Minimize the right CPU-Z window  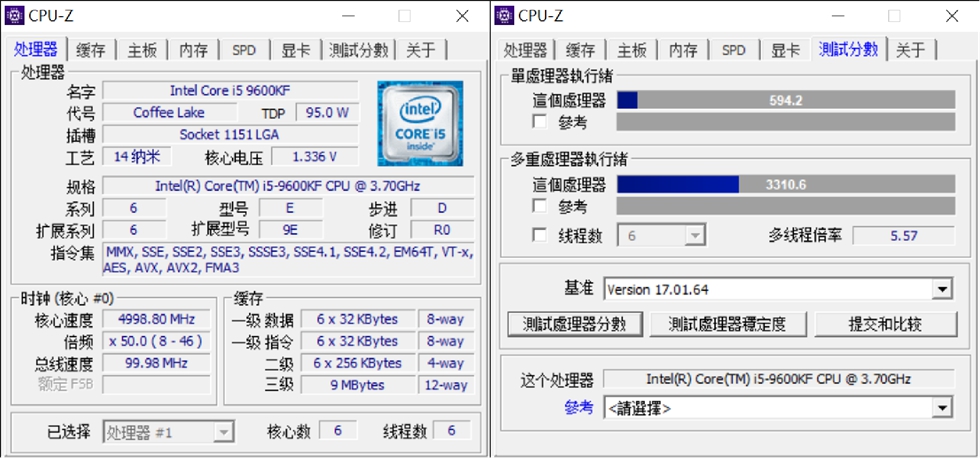837,16
